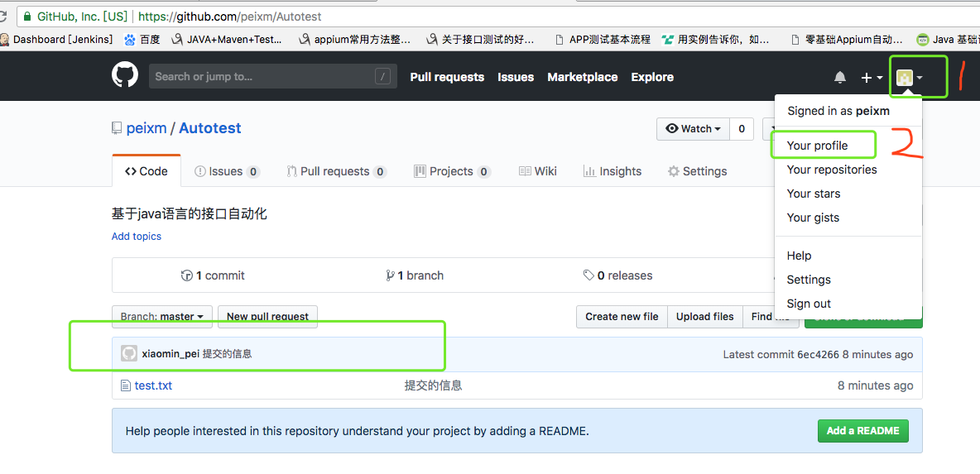The image size is (980, 474).
Task: Open the notifications bell
Action: pos(840,78)
